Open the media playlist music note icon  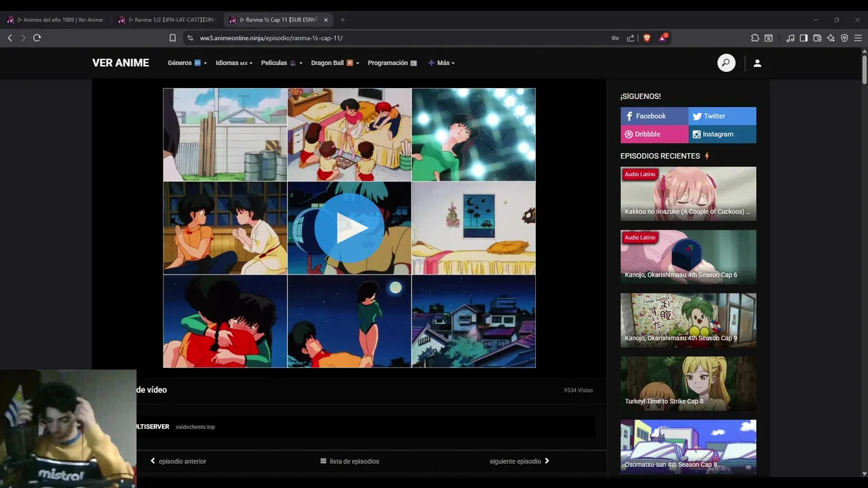point(790,38)
